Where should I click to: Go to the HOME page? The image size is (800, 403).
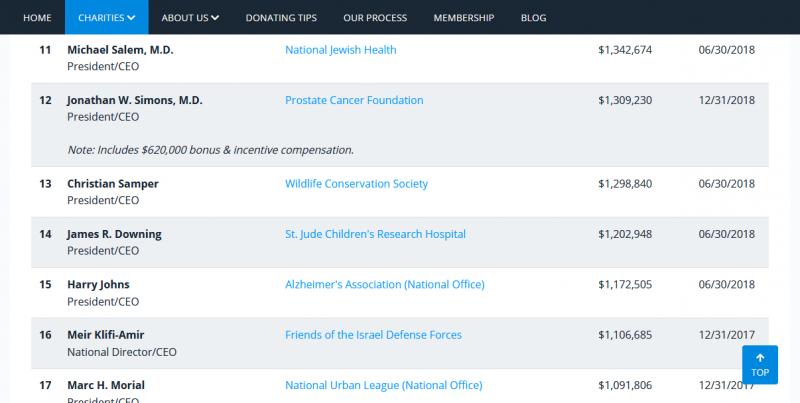(x=37, y=17)
